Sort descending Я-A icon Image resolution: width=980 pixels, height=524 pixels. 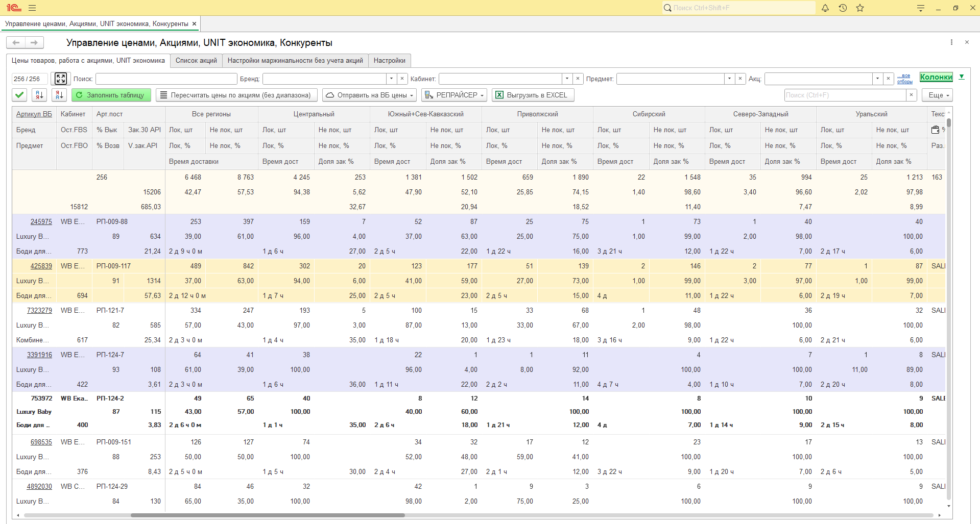point(59,95)
